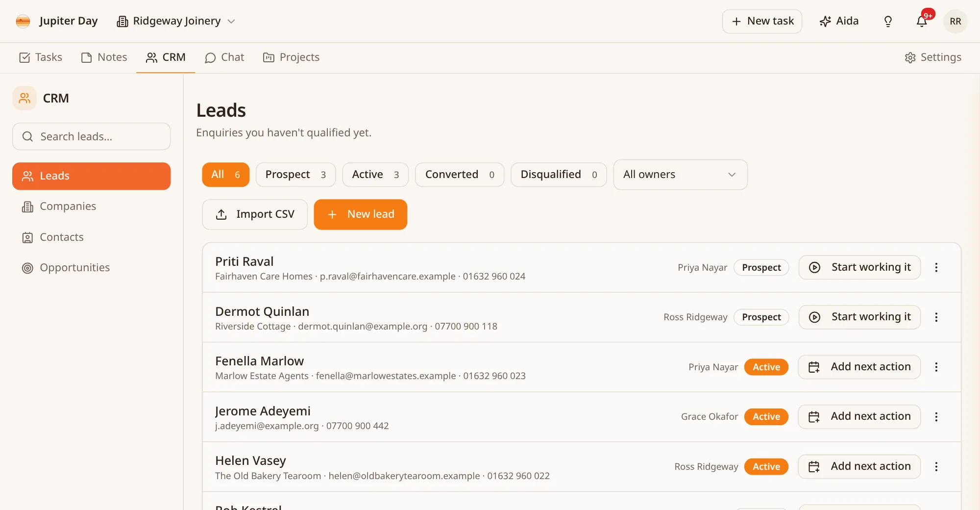The height and width of the screenshot is (510, 980).
Task: Open Aida assistant
Action: (x=839, y=21)
